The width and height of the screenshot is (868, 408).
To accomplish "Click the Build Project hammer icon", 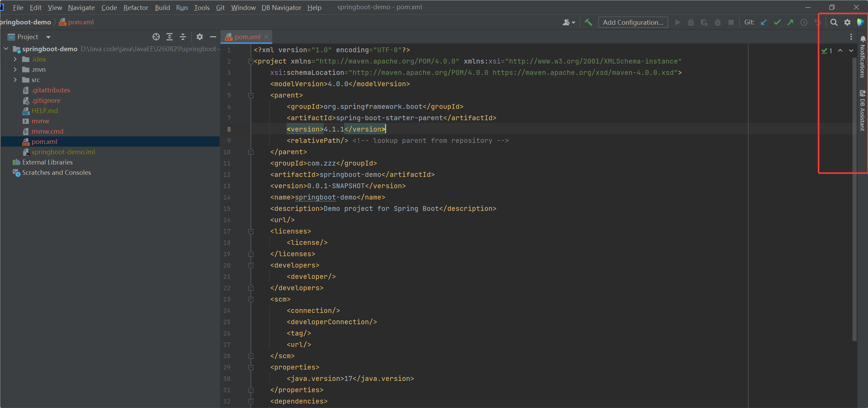I will coord(588,22).
